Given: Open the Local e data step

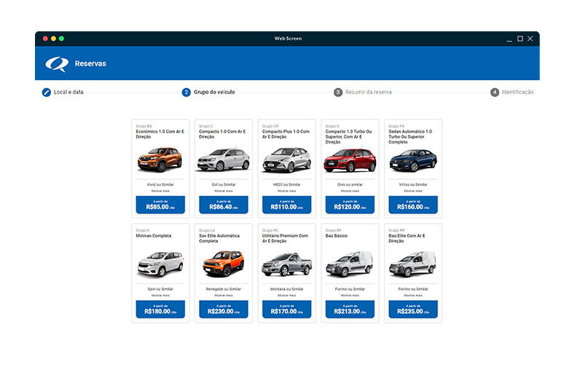Looking at the screenshot, I should [69, 93].
